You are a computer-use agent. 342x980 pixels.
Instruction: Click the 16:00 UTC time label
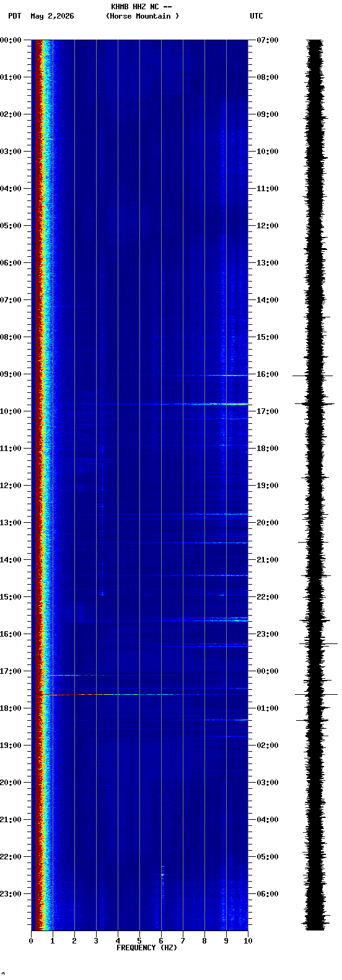tap(268, 374)
